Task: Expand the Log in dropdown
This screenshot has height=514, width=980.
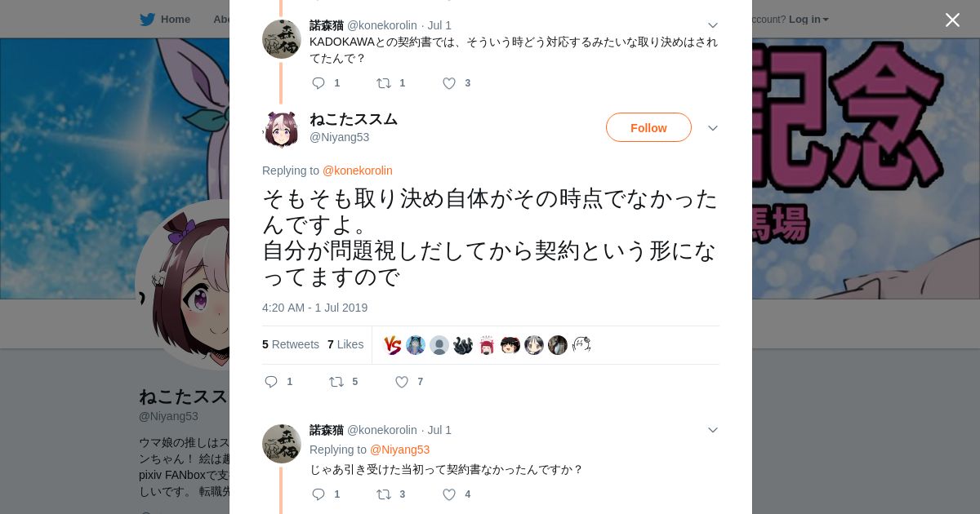Action: click(808, 20)
